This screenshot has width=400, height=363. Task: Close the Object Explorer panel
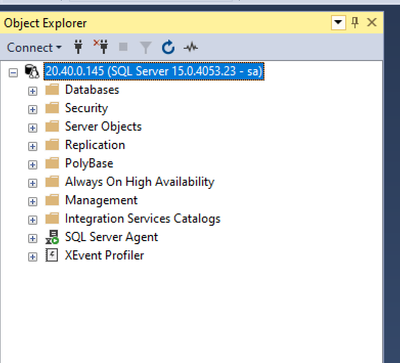pyautogui.click(x=372, y=23)
